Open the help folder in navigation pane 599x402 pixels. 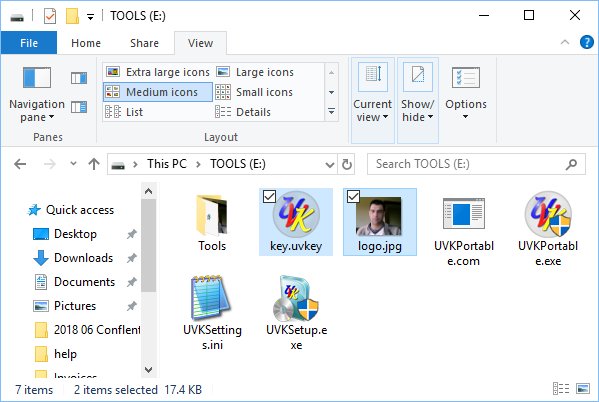pyautogui.click(x=56, y=354)
